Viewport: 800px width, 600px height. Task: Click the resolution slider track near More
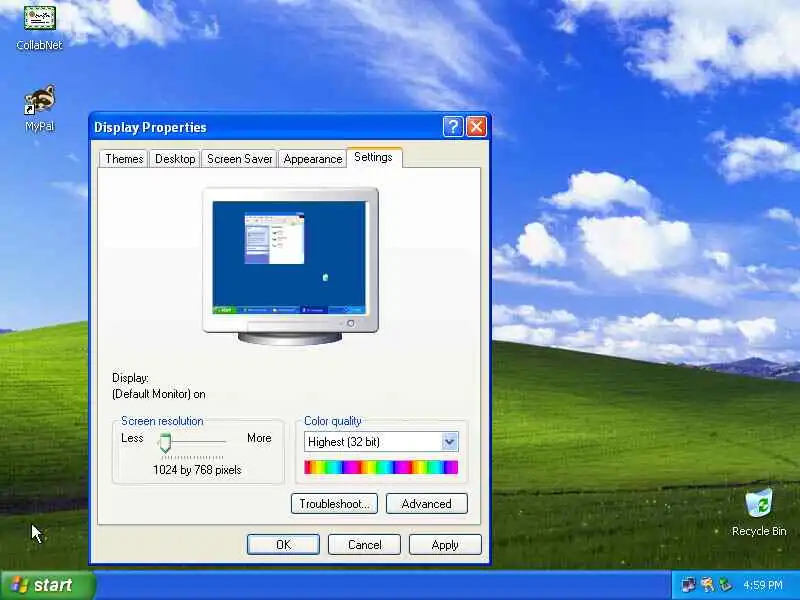(220, 441)
